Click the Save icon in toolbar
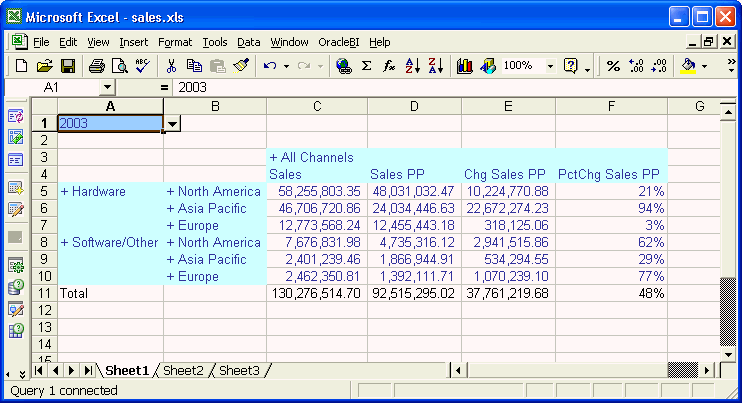 [x=68, y=66]
